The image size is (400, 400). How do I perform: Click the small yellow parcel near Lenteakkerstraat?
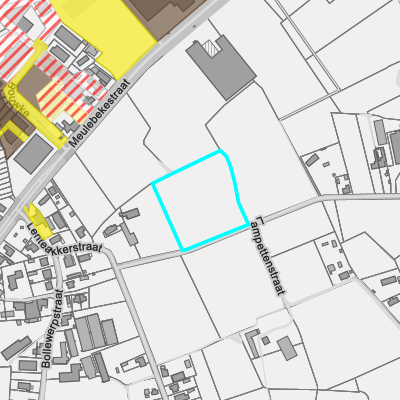point(38,221)
